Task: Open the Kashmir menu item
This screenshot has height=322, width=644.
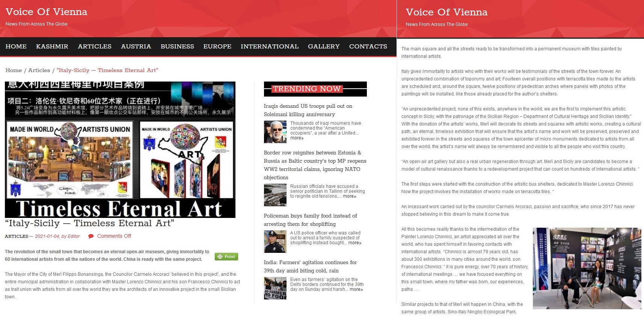Action: (x=52, y=47)
